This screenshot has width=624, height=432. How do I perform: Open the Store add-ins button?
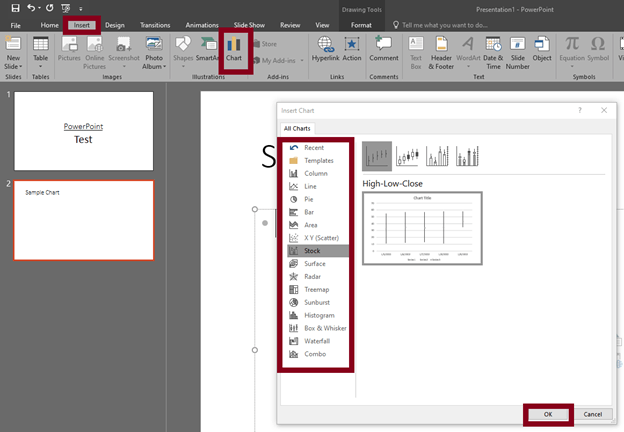[x=265, y=44]
